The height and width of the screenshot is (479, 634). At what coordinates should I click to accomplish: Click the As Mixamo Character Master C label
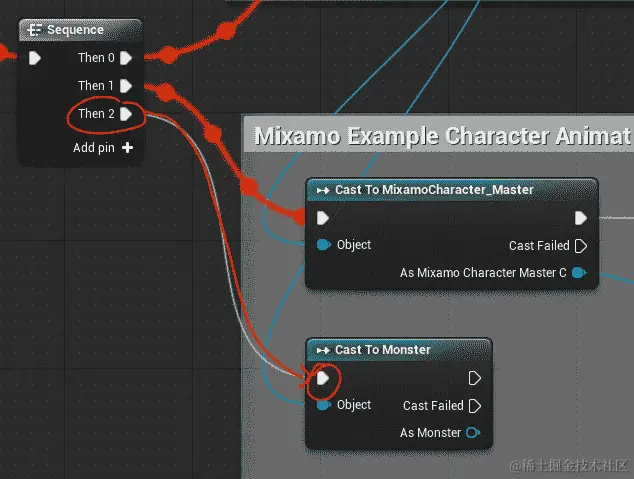483,273
